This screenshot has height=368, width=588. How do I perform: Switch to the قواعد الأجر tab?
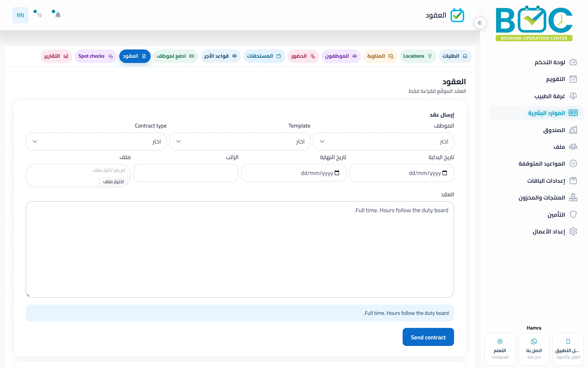coord(220,56)
